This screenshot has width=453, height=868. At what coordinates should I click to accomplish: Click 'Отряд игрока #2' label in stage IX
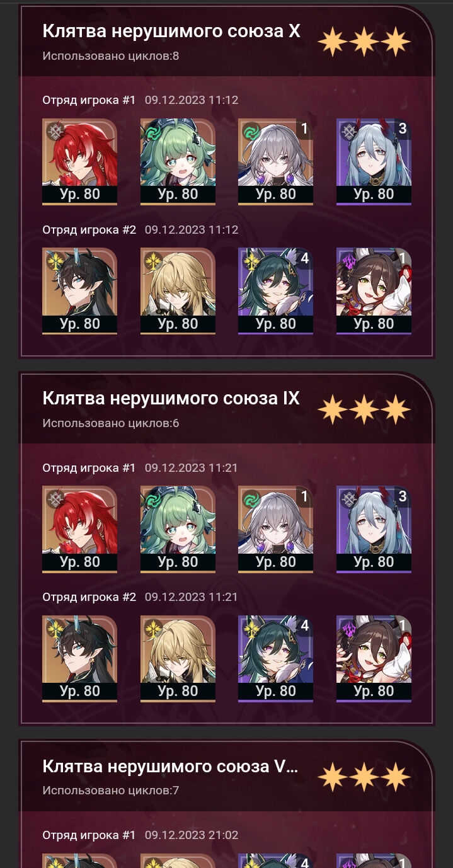point(89,597)
